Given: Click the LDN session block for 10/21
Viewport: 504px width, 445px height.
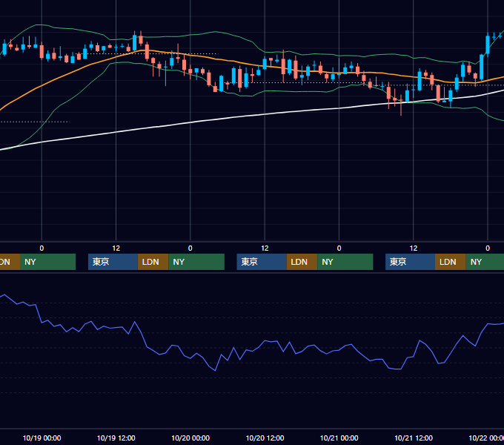Looking at the screenshot, I should pos(451,262).
